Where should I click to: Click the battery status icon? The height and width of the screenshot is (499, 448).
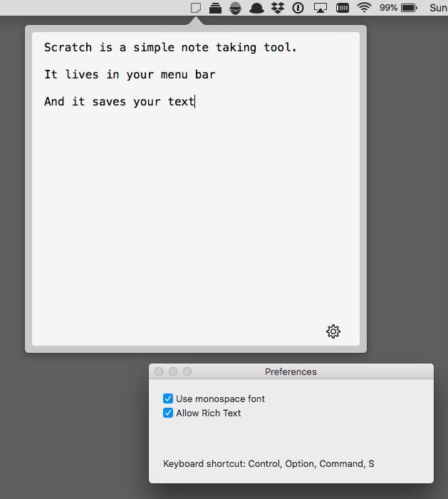(410, 8)
